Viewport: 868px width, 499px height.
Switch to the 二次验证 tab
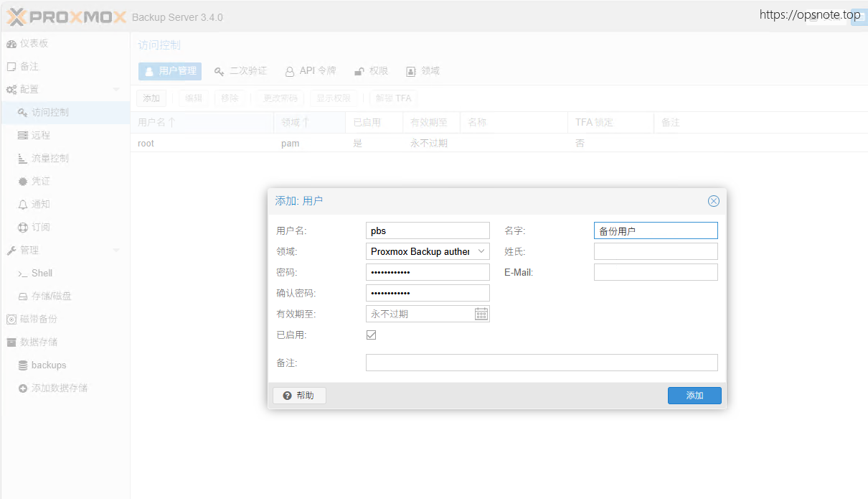[x=240, y=71]
